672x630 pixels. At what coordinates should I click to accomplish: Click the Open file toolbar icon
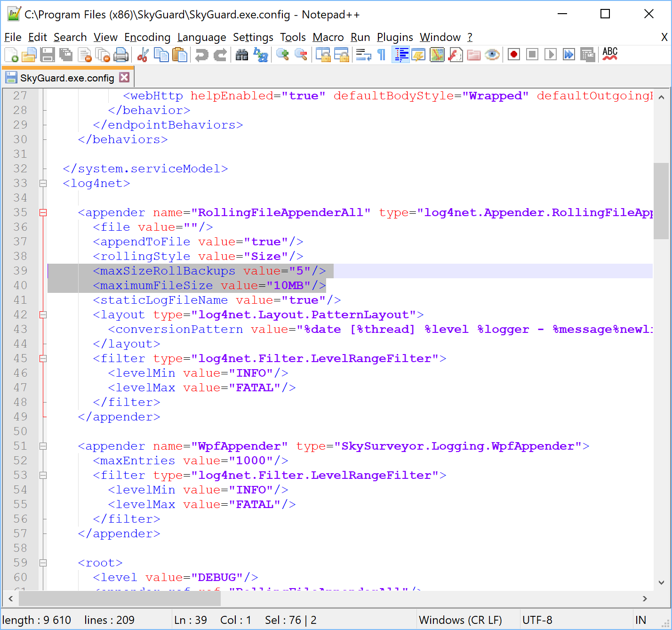[x=29, y=55]
